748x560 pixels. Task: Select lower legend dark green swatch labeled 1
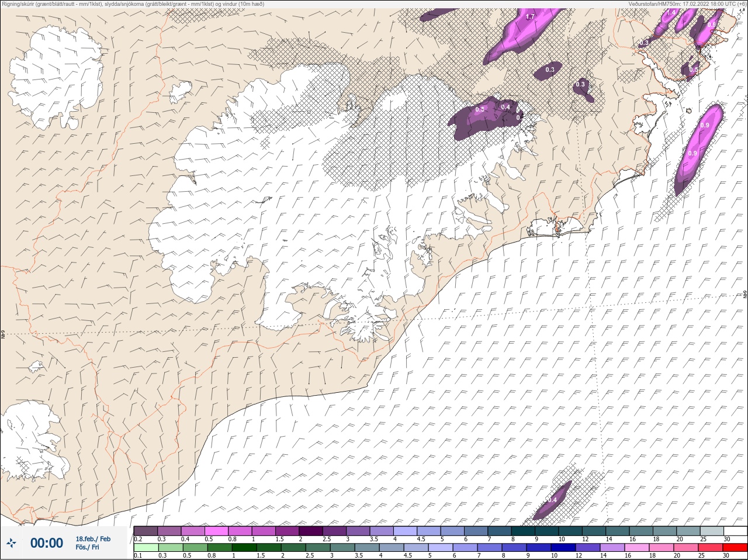pyautogui.click(x=244, y=548)
